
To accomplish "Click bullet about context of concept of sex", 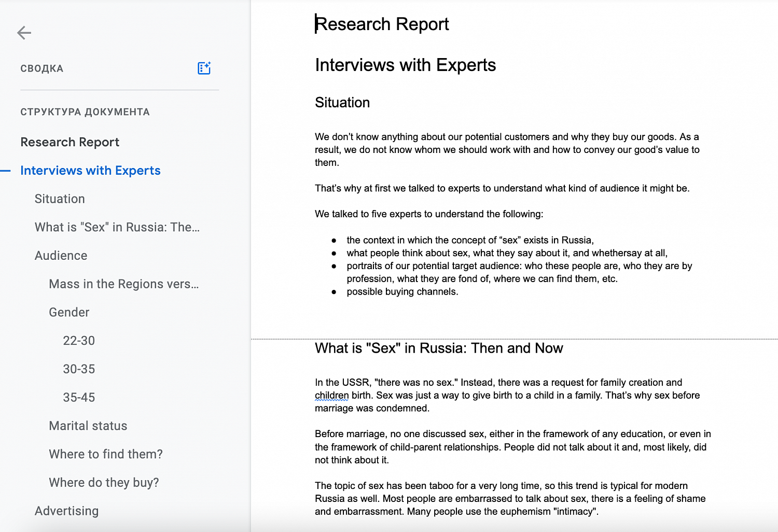I will [470, 240].
